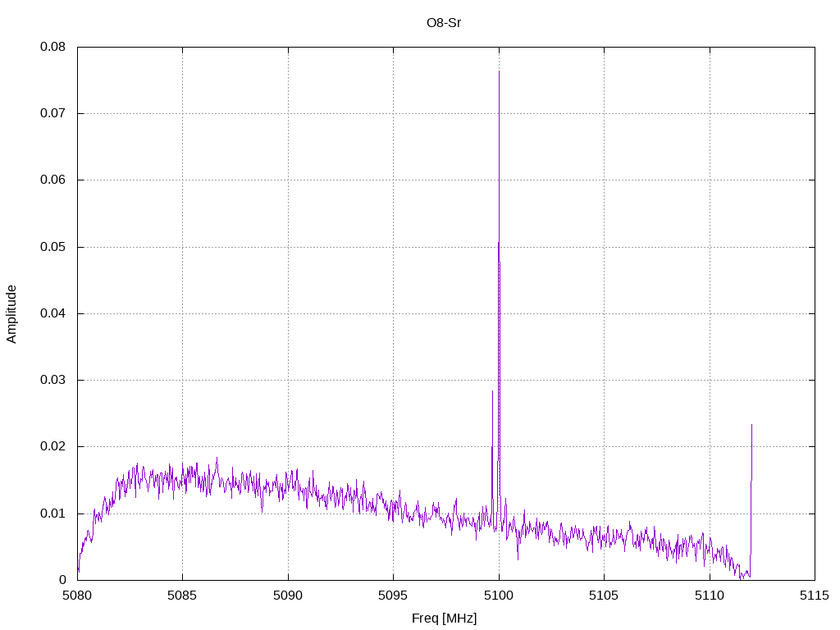Click the x-axis tick label 5085
The width and height of the screenshot is (840, 630).
182,596
